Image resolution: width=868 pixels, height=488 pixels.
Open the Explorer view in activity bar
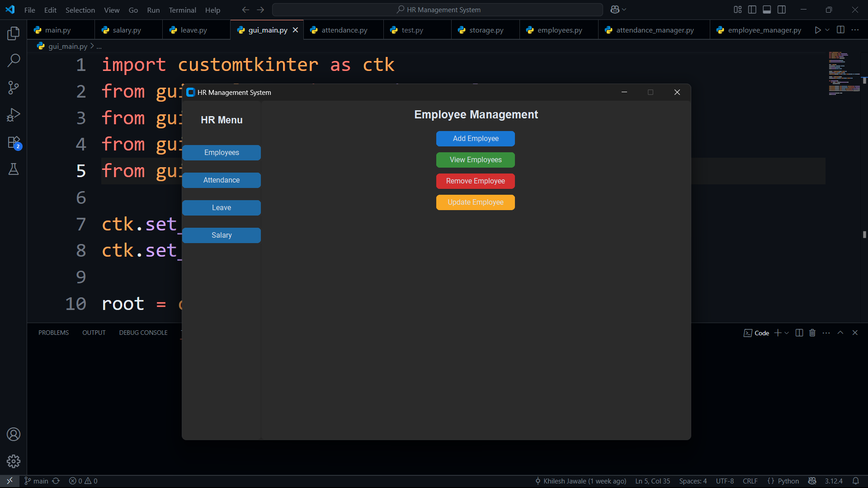14,33
